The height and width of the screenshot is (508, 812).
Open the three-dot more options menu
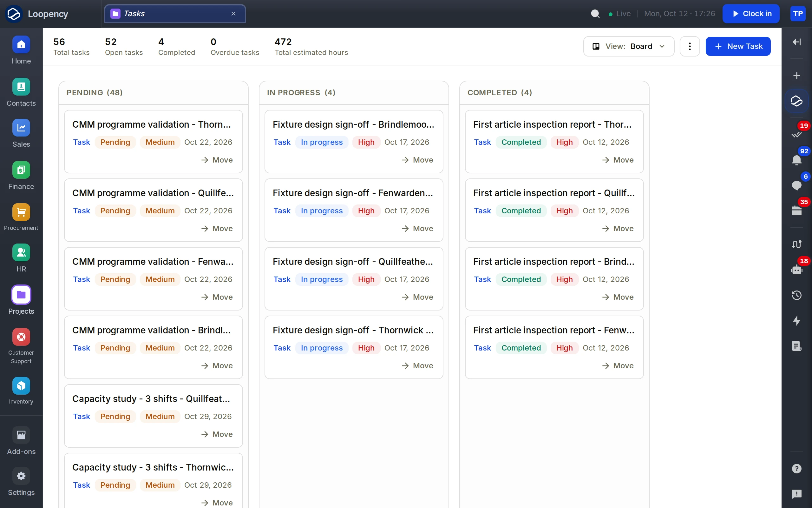[x=690, y=46]
